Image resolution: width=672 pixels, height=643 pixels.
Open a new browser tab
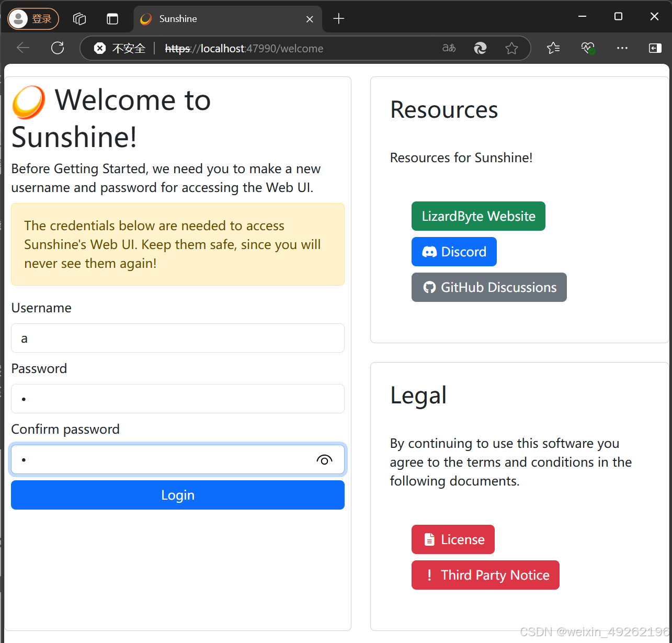coord(339,19)
